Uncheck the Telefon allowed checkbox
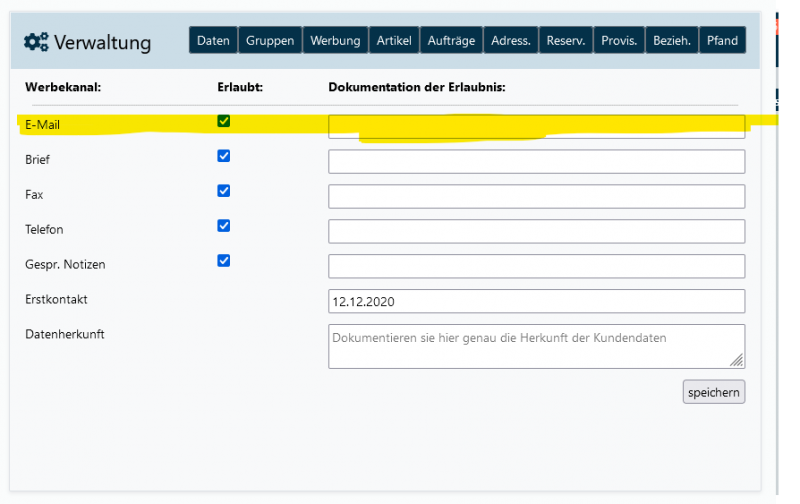The height and width of the screenshot is (504, 800). (x=224, y=226)
